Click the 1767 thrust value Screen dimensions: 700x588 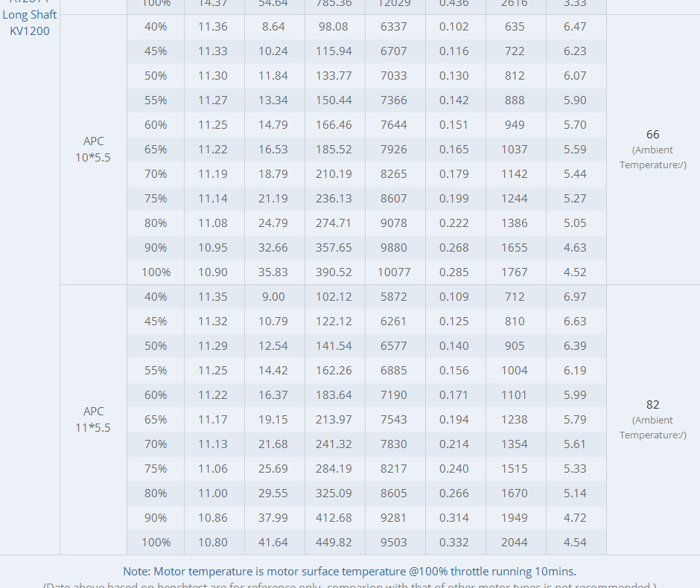[x=515, y=272]
